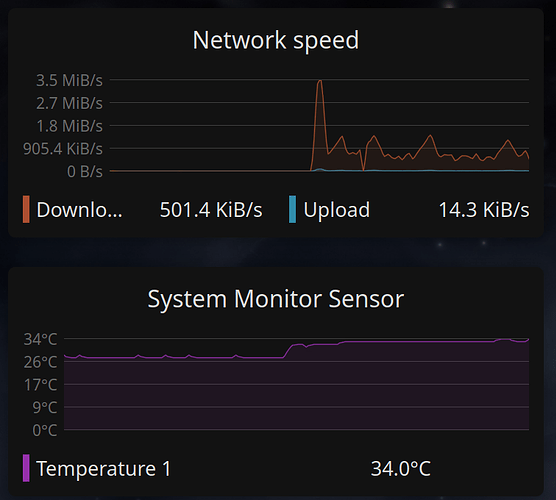This screenshot has width=556, height=500.
Task: Click the 3.5 MiB/s axis label
Action: tap(70, 80)
